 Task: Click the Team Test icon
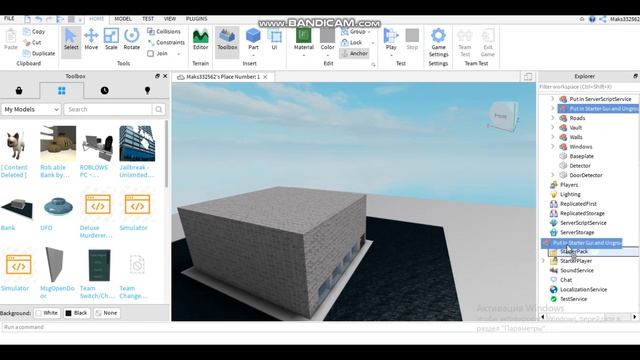(x=465, y=42)
